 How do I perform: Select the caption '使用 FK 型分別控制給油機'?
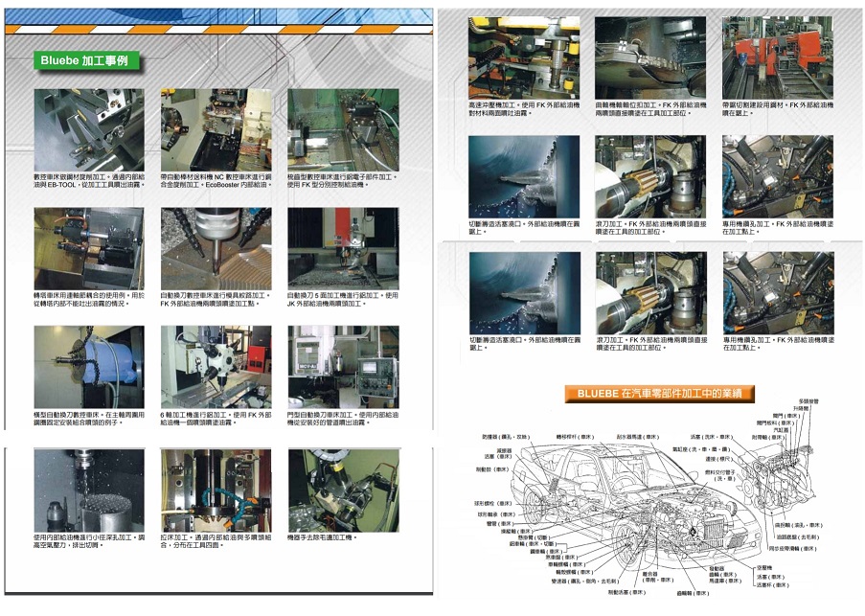click(328, 185)
